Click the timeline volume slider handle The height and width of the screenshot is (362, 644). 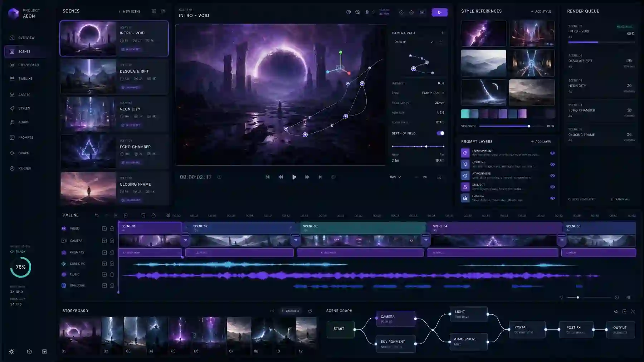point(578,297)
